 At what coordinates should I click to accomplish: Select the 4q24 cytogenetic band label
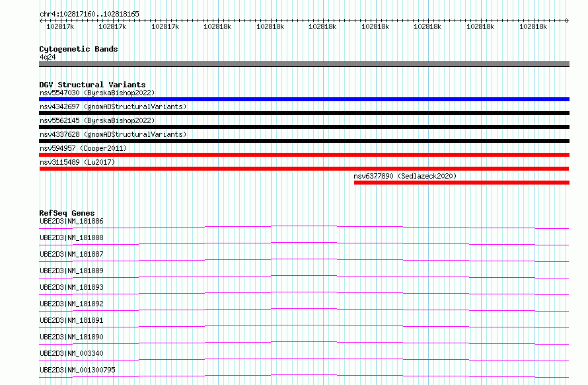coord(48,57)
